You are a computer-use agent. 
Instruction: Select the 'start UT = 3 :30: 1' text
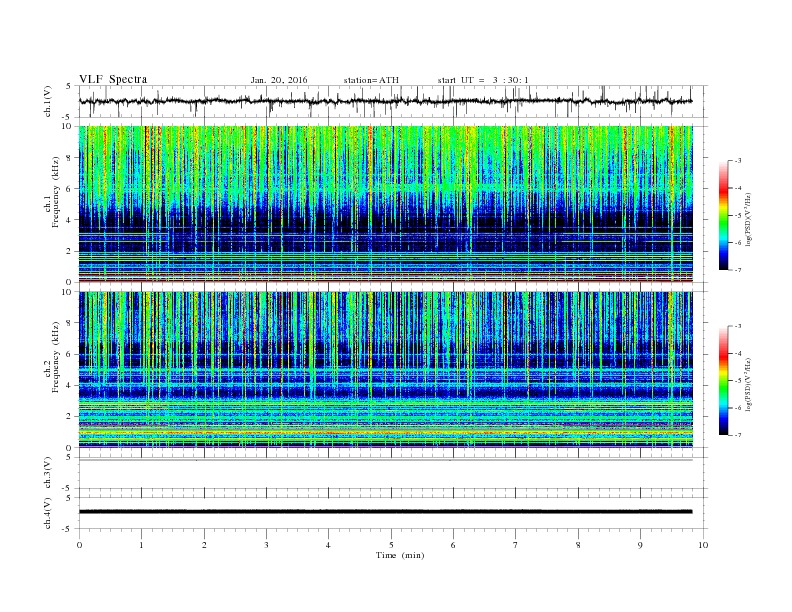tap(483, 80)
